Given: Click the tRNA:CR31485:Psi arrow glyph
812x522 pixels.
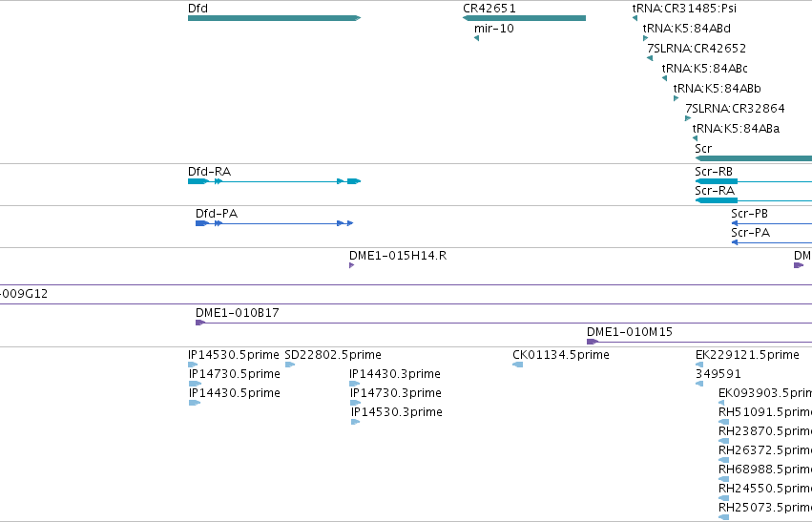Looking at the screenshot, I should [635, 18].
